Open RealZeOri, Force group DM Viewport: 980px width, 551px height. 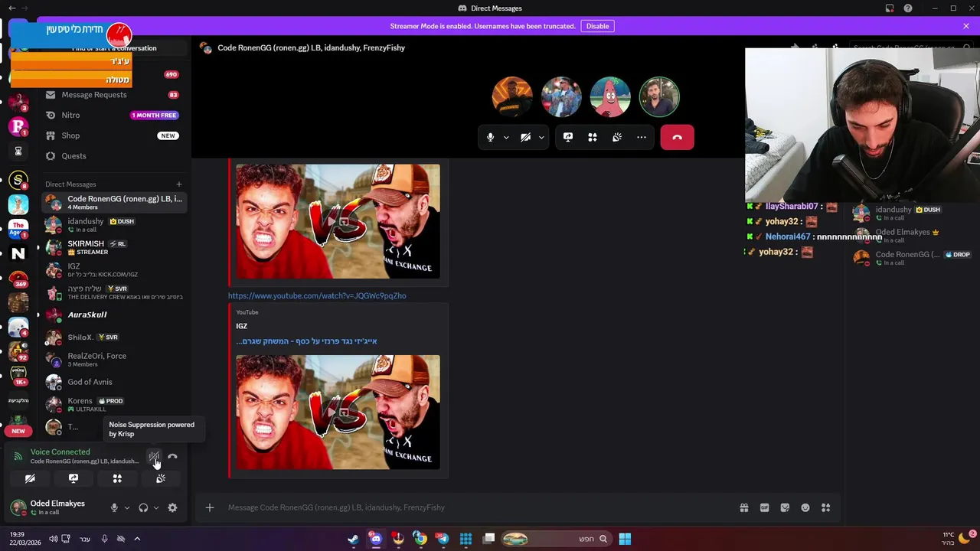(113, 360)
